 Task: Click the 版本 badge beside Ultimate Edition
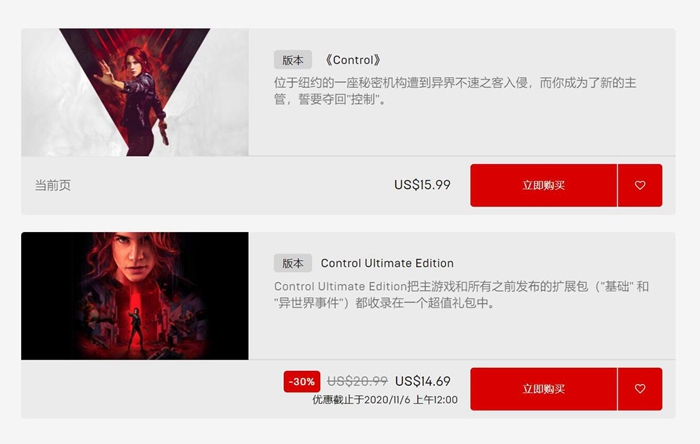292,263
